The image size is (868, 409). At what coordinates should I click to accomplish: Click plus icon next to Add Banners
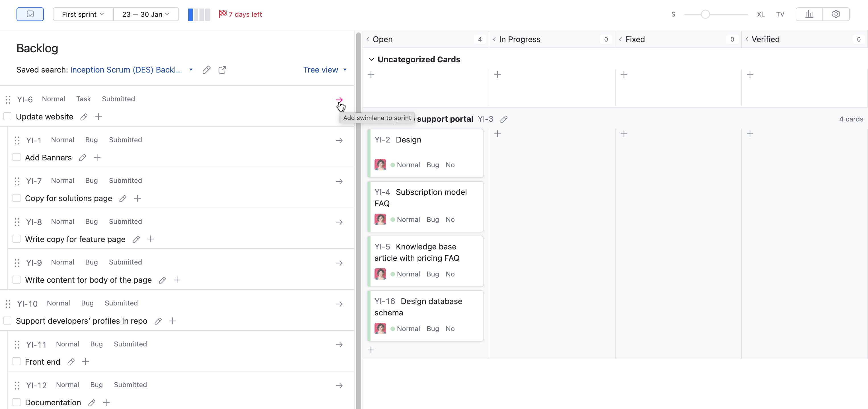[x=97, y=158]
